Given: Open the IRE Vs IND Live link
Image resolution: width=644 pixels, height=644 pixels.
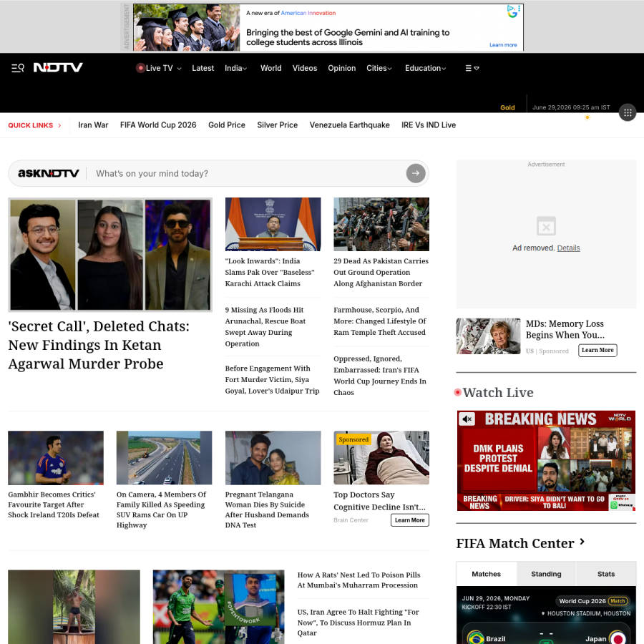Looking at the screenshot, I should (x=429, y=125).
